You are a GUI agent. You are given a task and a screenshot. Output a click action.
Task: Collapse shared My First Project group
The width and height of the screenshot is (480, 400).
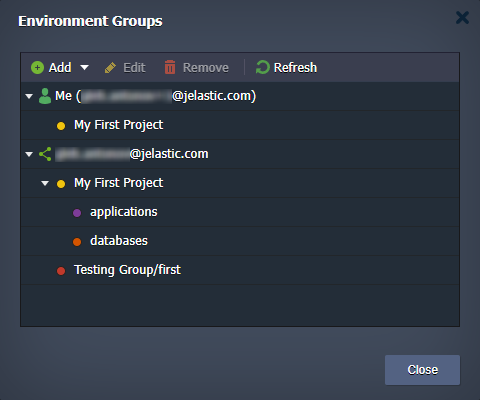point(45,183)
